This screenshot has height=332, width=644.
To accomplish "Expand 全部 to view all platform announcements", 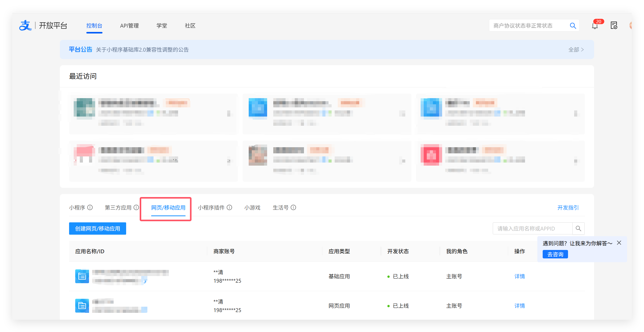I will [576, 50].
